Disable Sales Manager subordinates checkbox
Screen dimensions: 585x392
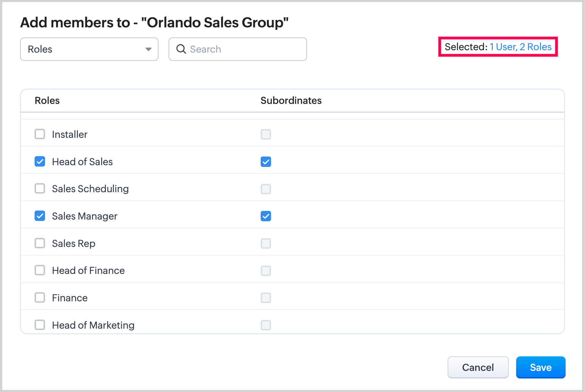[x=266, y=216]
